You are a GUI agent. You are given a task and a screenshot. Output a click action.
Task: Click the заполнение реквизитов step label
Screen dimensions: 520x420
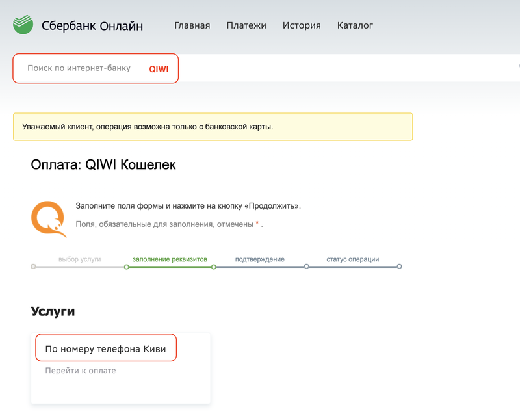pyautogui.click(x=170, y=259)
